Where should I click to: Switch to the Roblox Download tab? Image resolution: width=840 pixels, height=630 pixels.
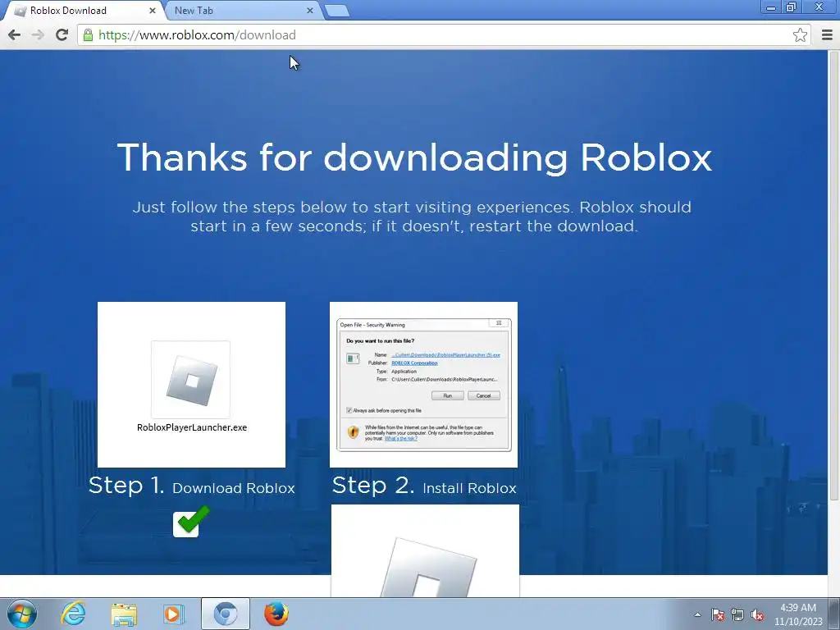tap(83, 11)
